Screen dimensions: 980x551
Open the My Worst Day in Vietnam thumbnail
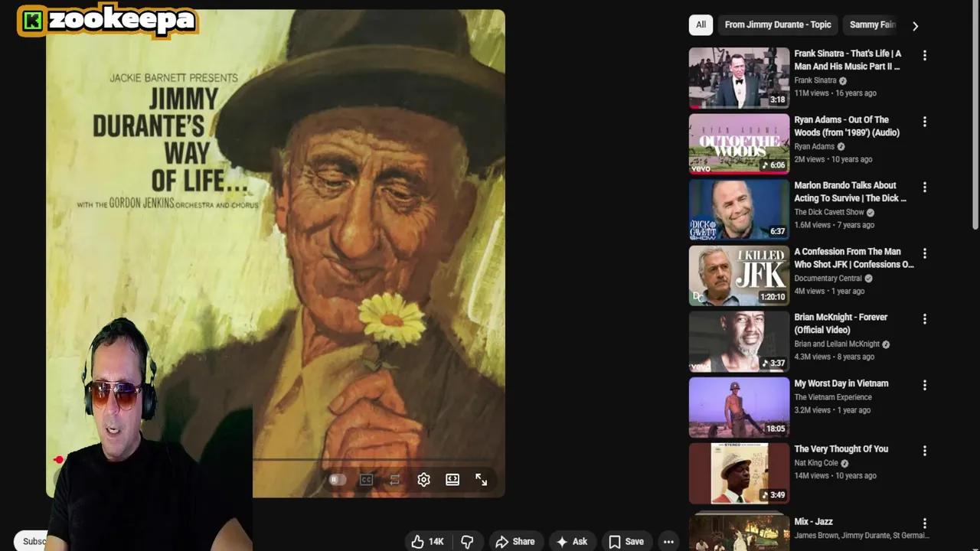pyautogui.click(x=739, y=406)
